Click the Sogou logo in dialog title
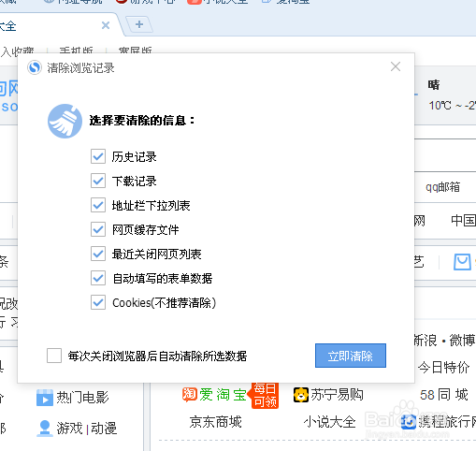The width and height of the screenshot is (476, 451). click(x=35, y=67)
